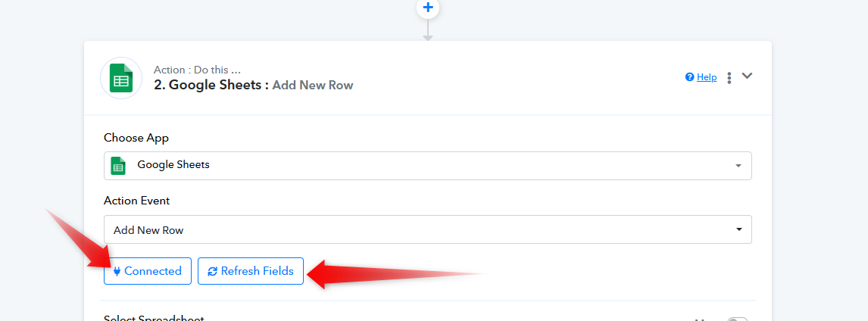Expand Choose App dropdown arrow
868x321 pixels.
738,166
